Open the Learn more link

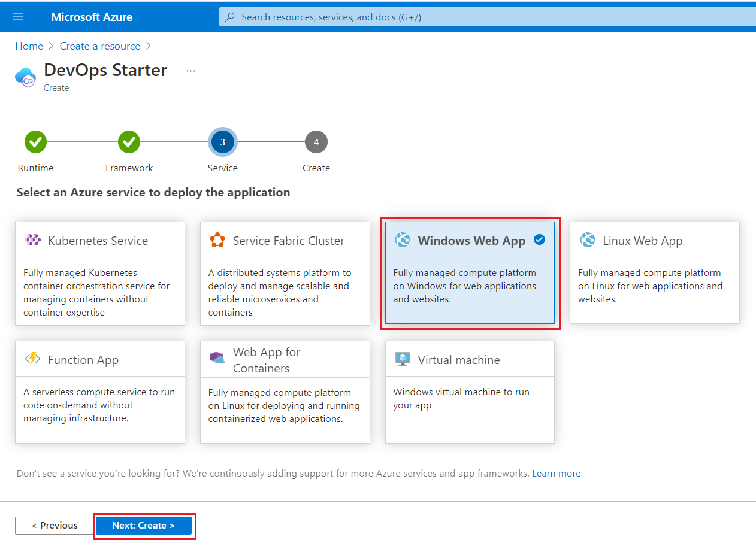point(556,473)
